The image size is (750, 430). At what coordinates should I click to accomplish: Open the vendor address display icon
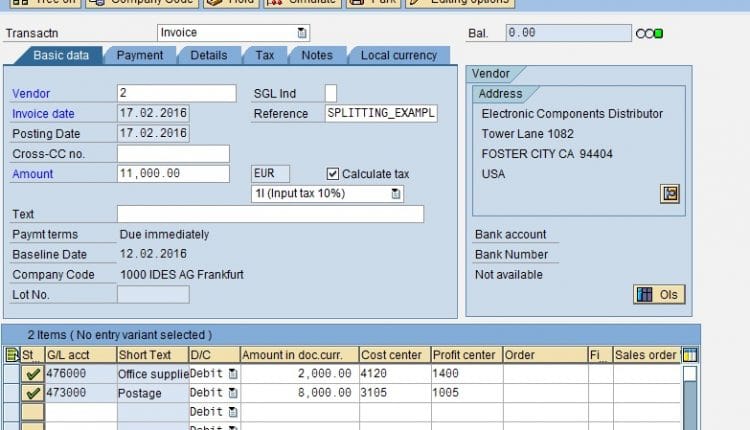[x=670, y=194]
